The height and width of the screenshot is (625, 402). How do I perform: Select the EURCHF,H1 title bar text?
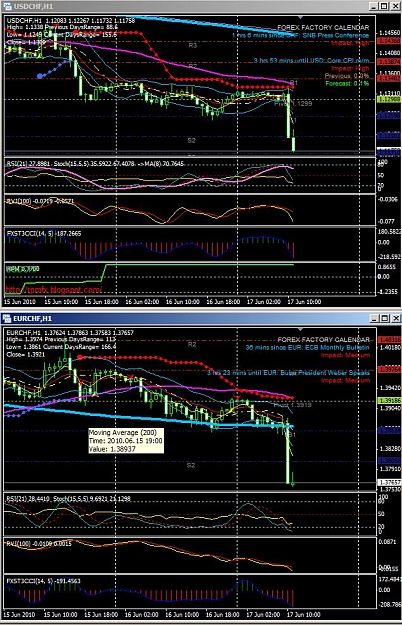point(32,318)
